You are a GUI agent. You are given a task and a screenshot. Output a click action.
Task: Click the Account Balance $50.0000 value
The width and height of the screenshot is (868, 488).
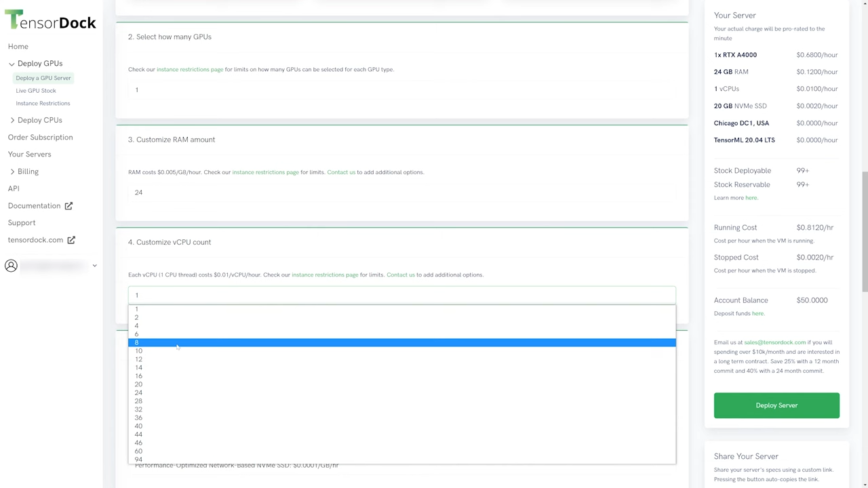[x=812, y=300]
